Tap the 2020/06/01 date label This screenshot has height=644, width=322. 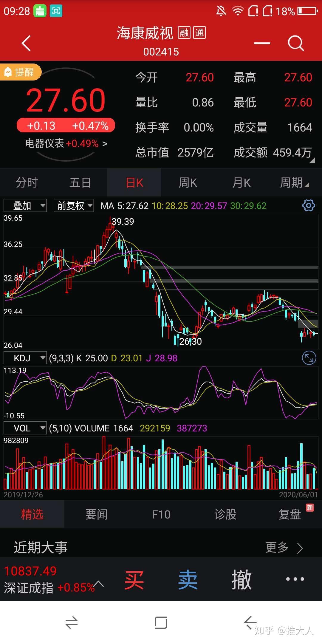(x=298, y=495)
